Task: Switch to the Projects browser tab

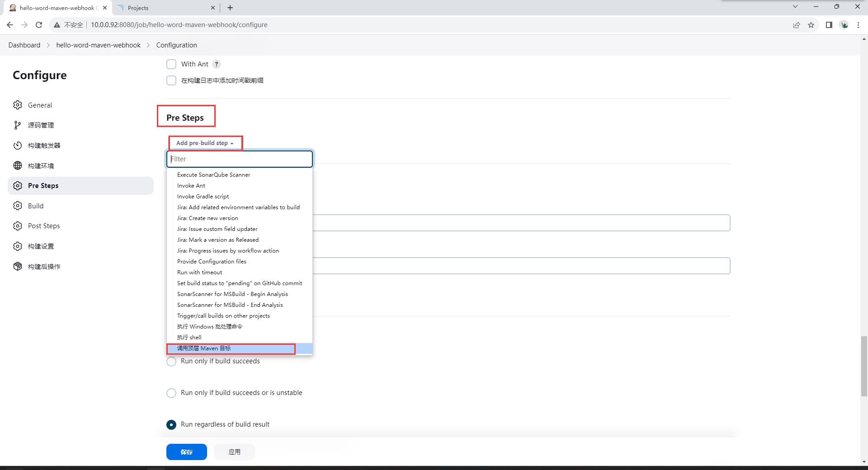Action: pyautogui.click(x=165, y=8)
